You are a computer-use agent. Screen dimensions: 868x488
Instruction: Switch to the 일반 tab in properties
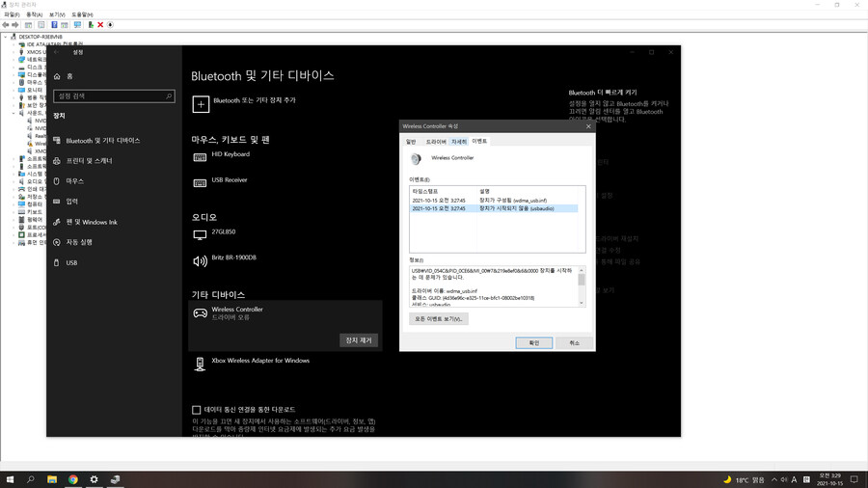(411, 142)
